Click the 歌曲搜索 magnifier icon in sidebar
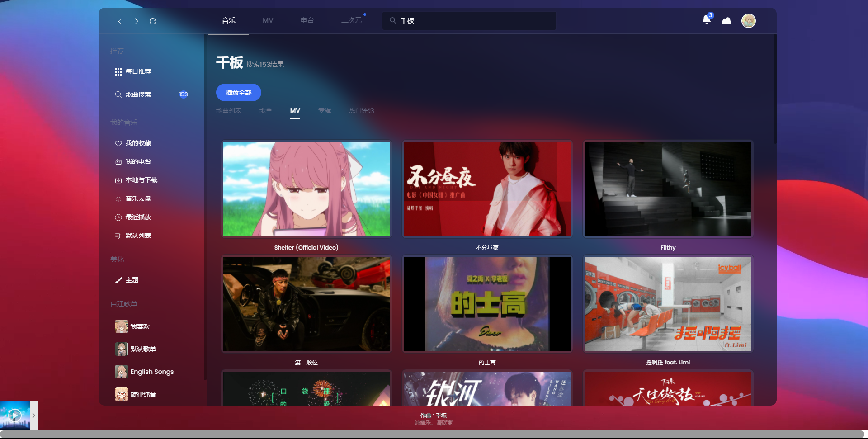Viewport: 868px width, 439px height. tap(118, 94)
